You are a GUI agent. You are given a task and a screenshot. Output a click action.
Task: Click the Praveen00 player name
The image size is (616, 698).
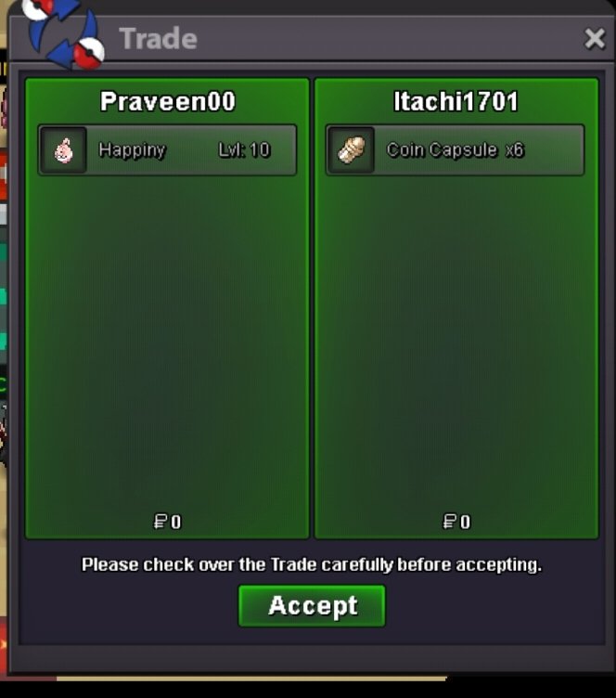point(168,101)
